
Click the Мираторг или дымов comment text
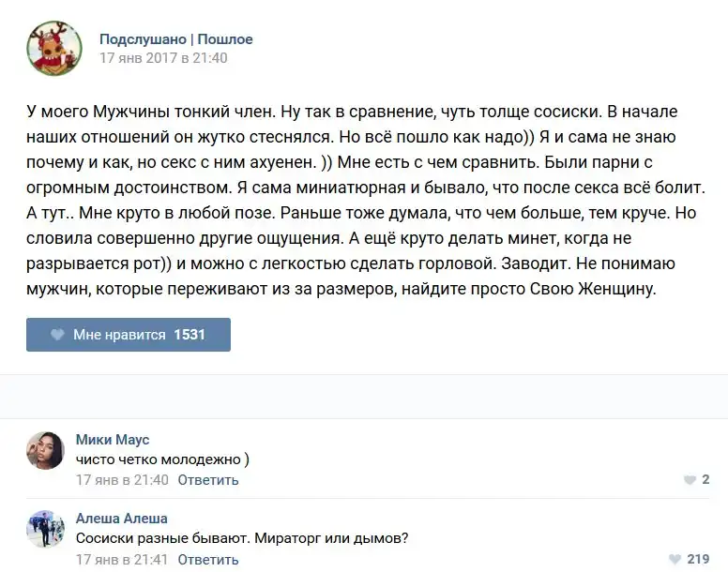tap(242, 539)
